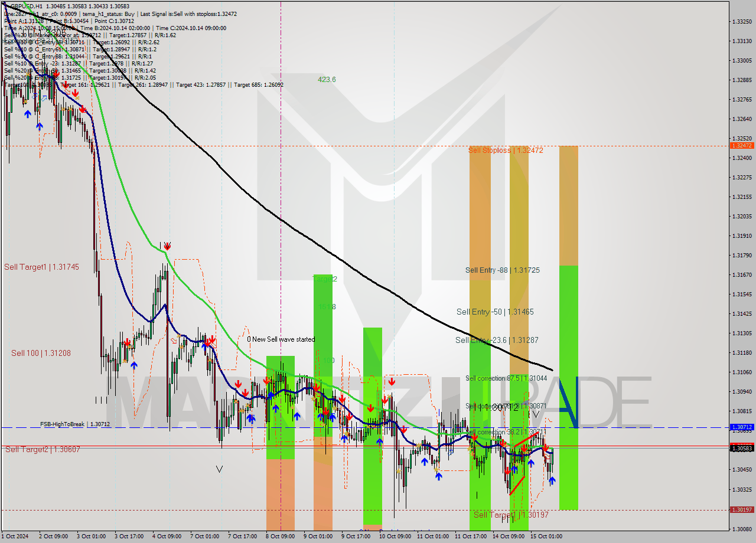Click the 1.31910 price scale label

pyautogui.click(x=742, y=236)
